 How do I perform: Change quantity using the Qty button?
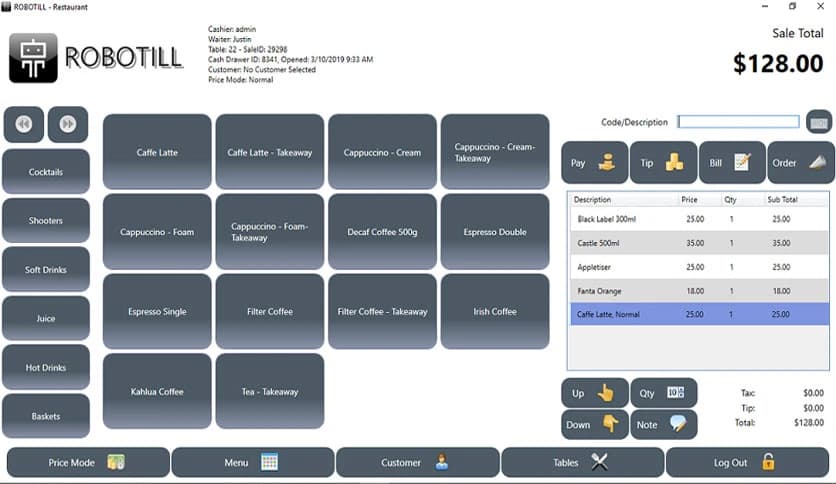click(x=663, y=393)
